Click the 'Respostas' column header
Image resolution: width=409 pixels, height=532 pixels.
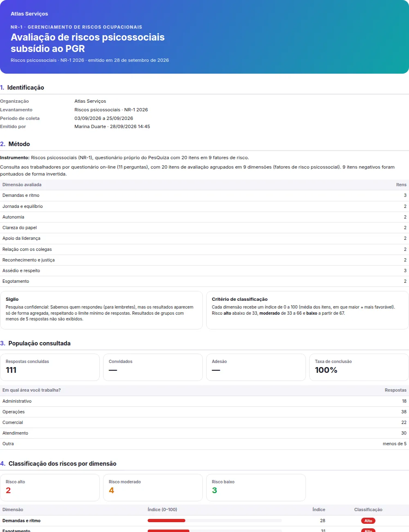coord(396,390)
